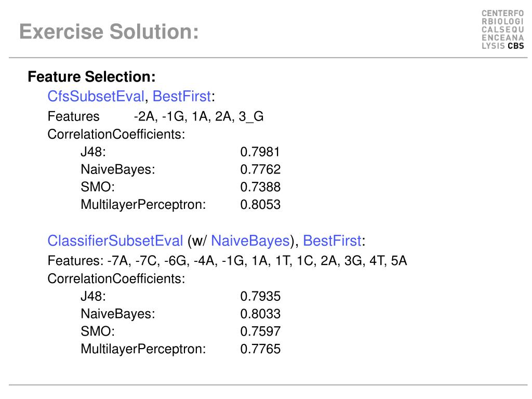Image resolution: width=532 pixels, height=399 pixels.
Task: Click feature list starting with -7A
Action: 257,261
